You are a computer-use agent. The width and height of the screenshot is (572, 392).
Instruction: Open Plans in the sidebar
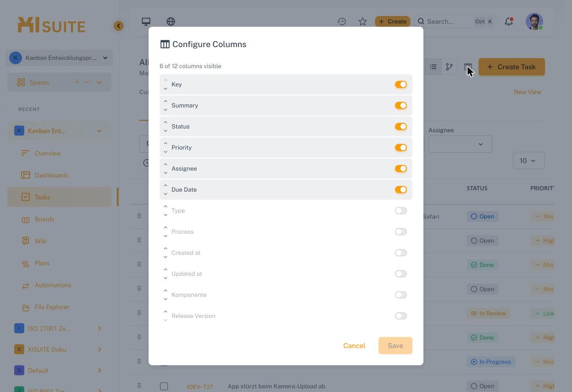tap(42, 263)
